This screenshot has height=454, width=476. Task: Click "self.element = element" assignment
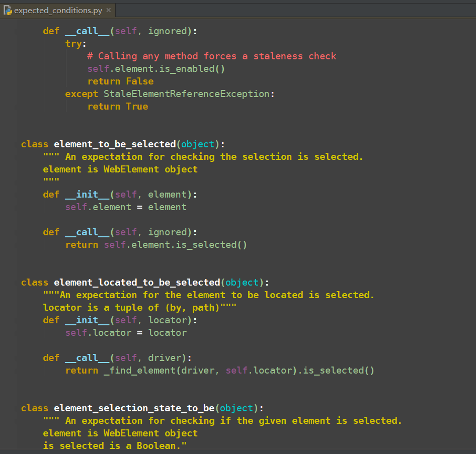126,207
